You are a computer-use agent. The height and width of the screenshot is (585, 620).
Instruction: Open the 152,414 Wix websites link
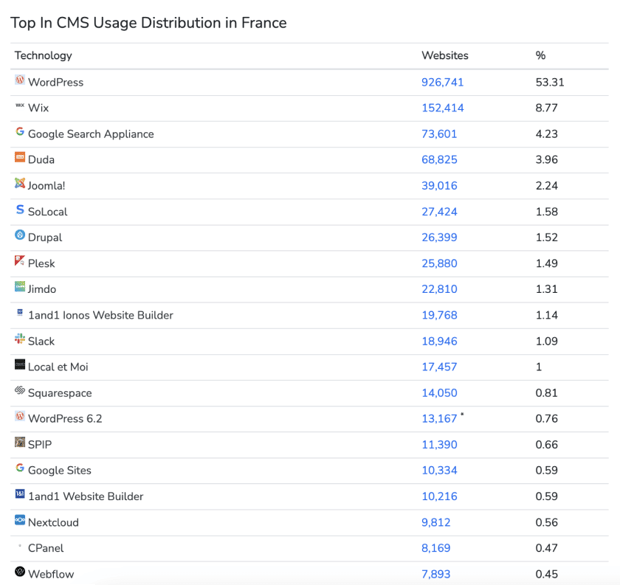click(x=442, y=108)
